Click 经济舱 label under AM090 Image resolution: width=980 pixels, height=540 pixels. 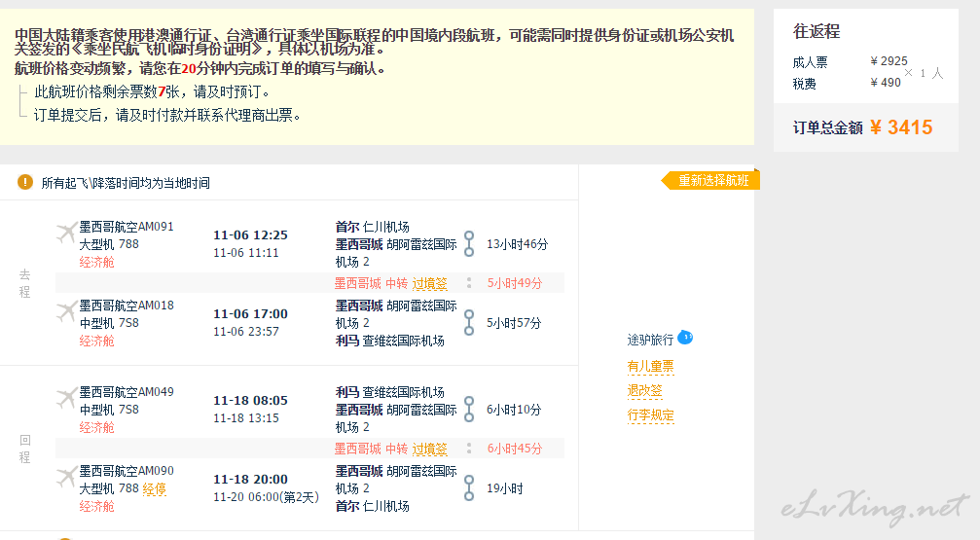coord(97,506)
